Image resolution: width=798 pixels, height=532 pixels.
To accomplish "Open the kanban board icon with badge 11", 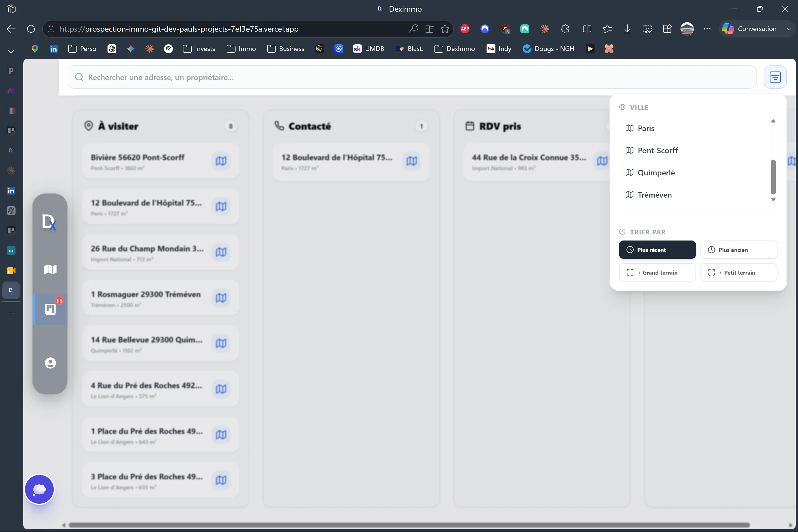I will click(50, 309).
